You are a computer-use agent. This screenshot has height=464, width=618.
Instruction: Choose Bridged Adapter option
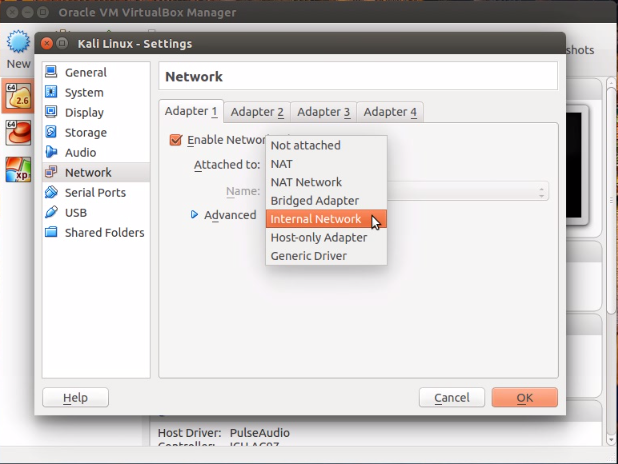coord(326,201)
